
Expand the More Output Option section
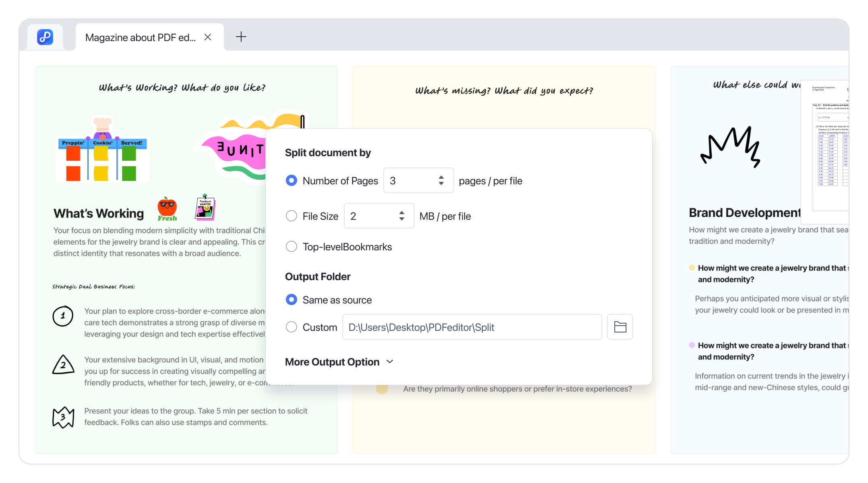(339, 362)
